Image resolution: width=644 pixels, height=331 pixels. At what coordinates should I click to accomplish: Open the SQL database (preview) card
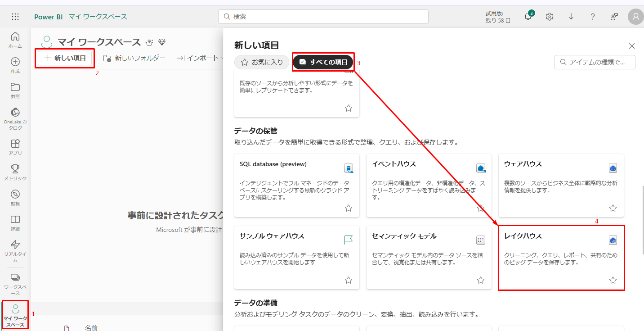tap(297, 186)
